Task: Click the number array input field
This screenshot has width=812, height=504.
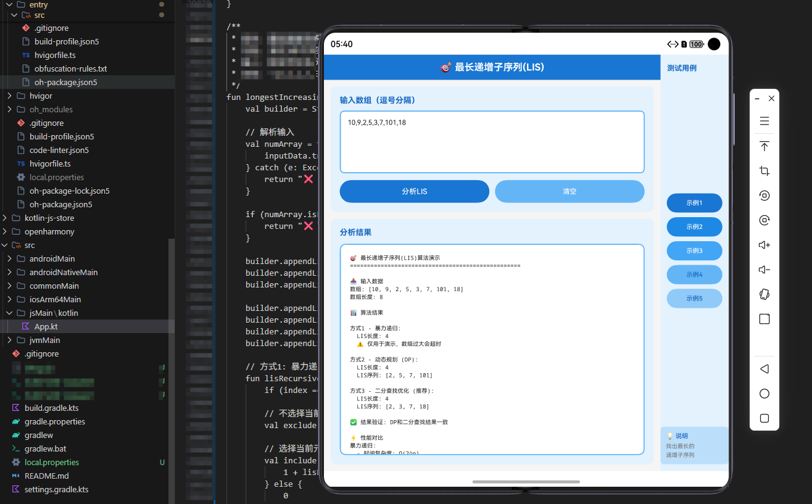Action: click(492, 141)
